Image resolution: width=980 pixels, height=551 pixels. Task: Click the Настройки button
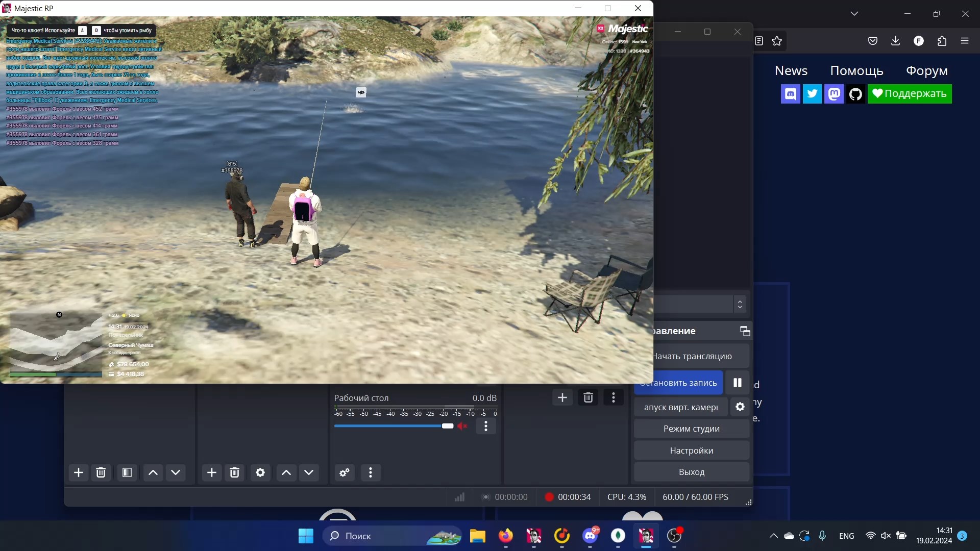(x=691, y=450)
